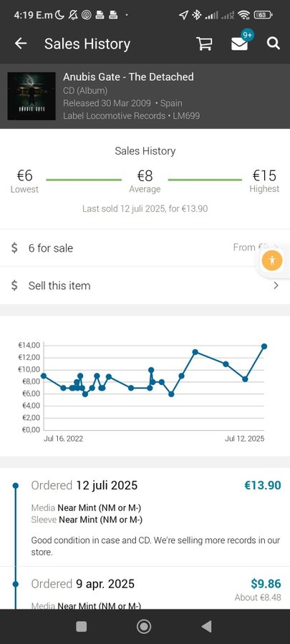The width and height of the screenshot is (290, 644).
Task: Tap the Android back triangle button
Action: click(207, 626)
